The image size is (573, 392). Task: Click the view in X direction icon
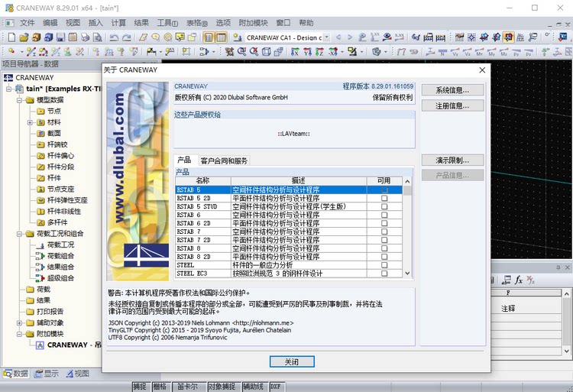tap(295, 52)
